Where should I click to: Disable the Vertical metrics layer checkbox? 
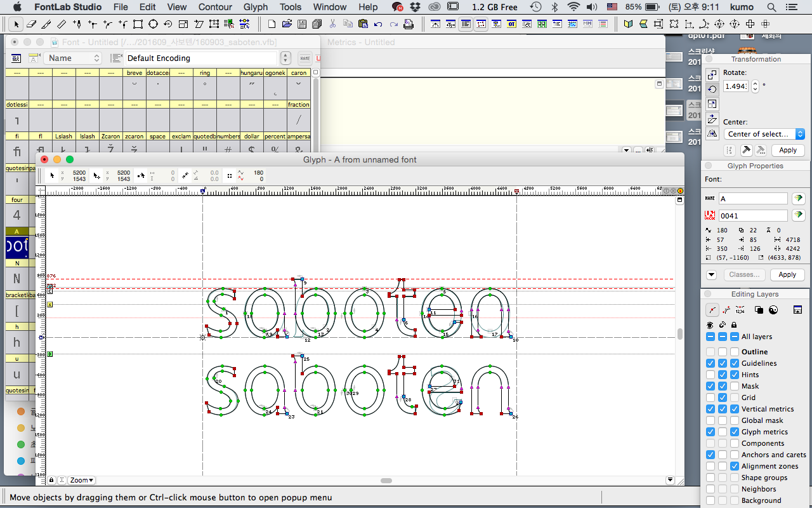coord(710,408)
